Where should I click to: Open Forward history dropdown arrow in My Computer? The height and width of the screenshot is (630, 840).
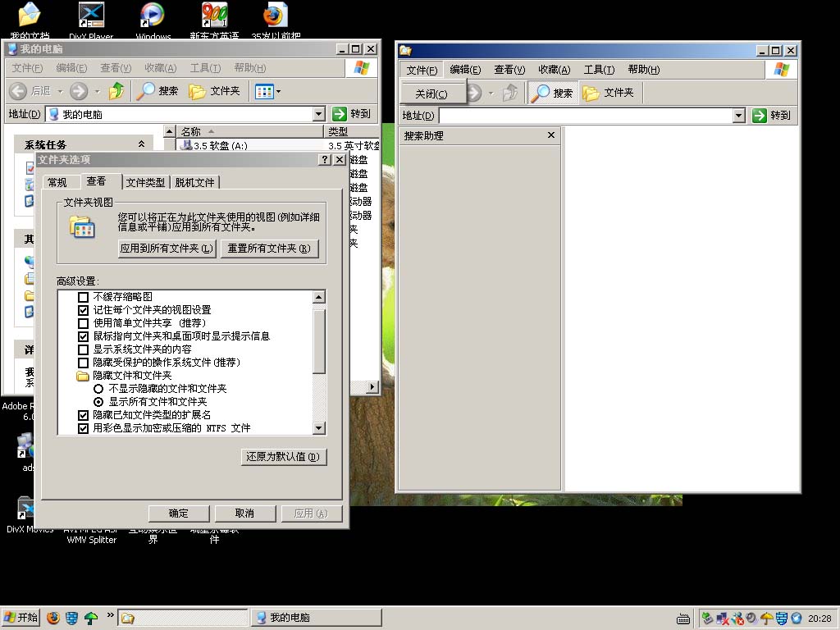click(97, 92)
